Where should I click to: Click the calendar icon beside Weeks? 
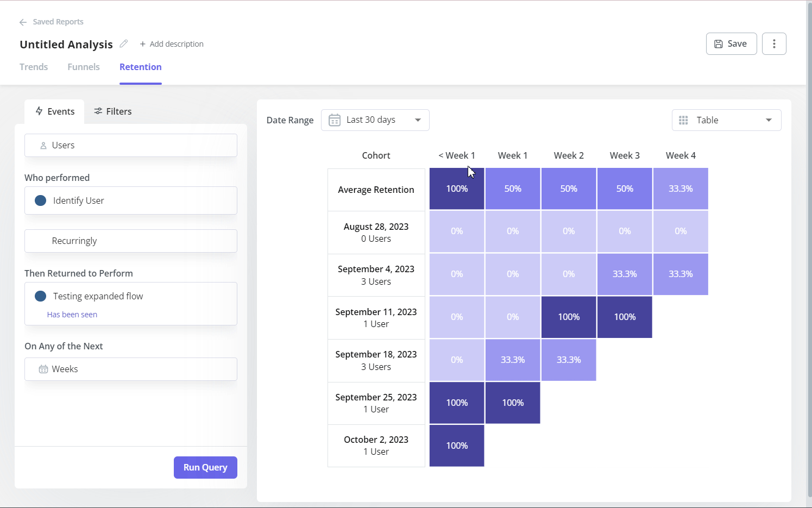43,369
